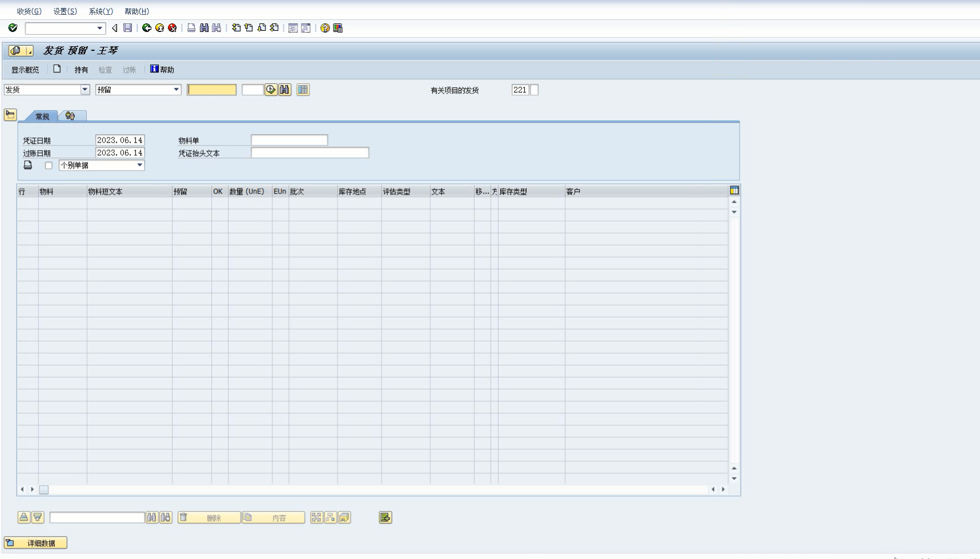Toggle the checkbox next to the print icon
The image size is (980, 559).
[49, 166]
